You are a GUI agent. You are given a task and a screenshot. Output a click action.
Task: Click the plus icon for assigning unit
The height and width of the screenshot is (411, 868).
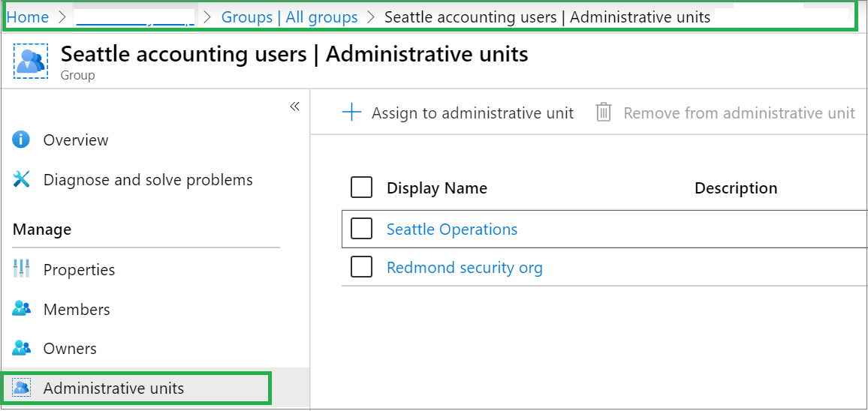pyautogui.click(x=351, y=112)
